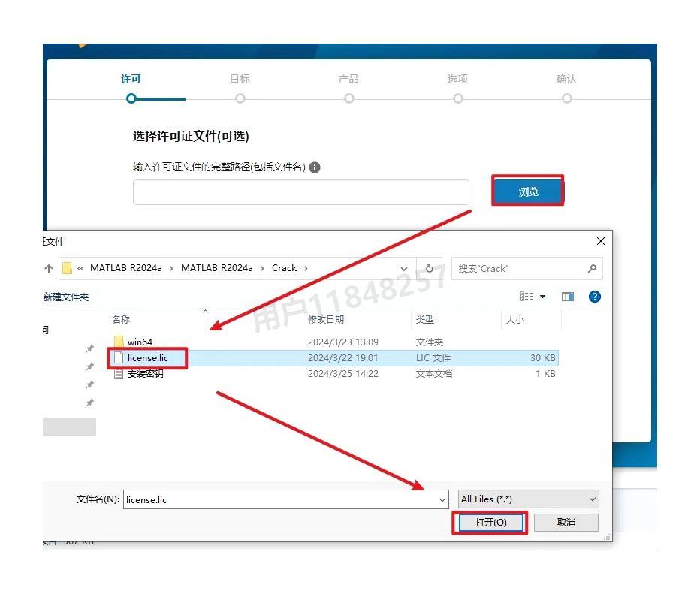Open the win64 folder
Screen dimensions: 700x594
point(140,342)
